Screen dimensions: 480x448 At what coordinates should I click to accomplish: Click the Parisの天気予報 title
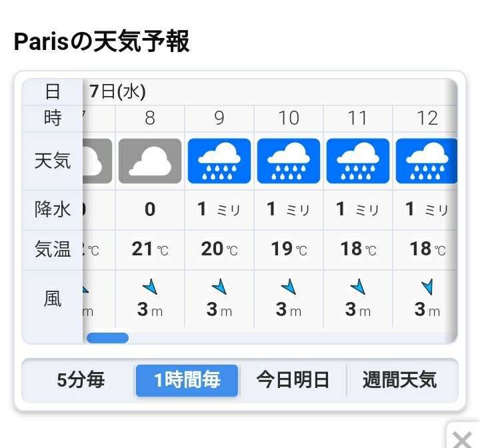coord(101,41)
